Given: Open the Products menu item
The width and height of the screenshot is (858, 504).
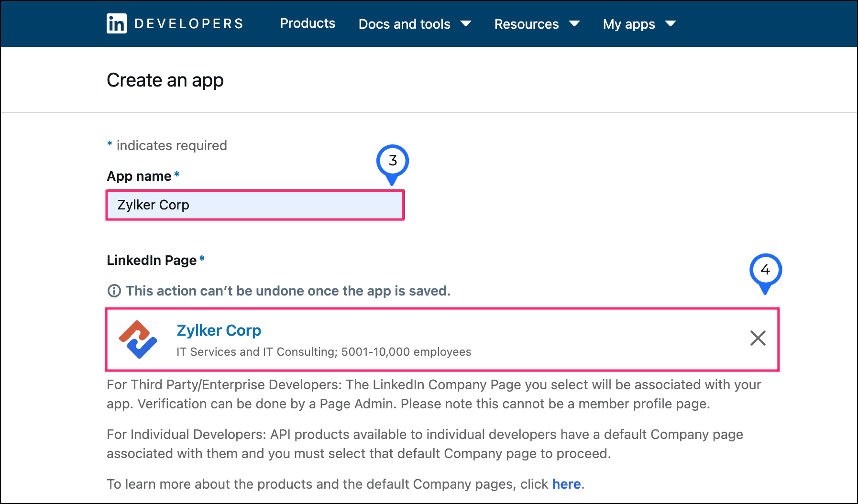Looking at the screenshot, I should (x=308, y=23).
